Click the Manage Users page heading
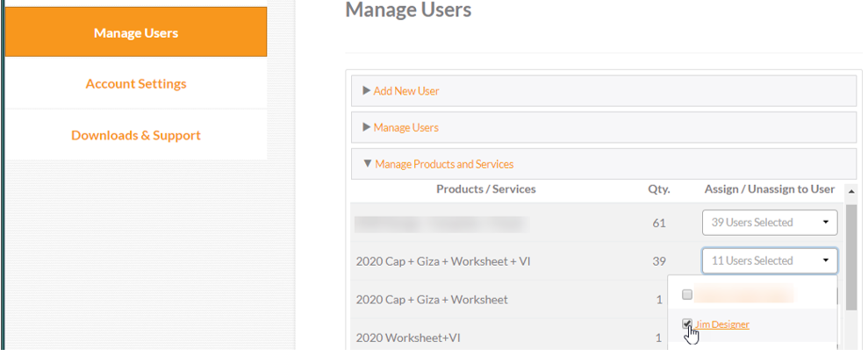This screenshot has height=356, width=868. tap(408, 10)
